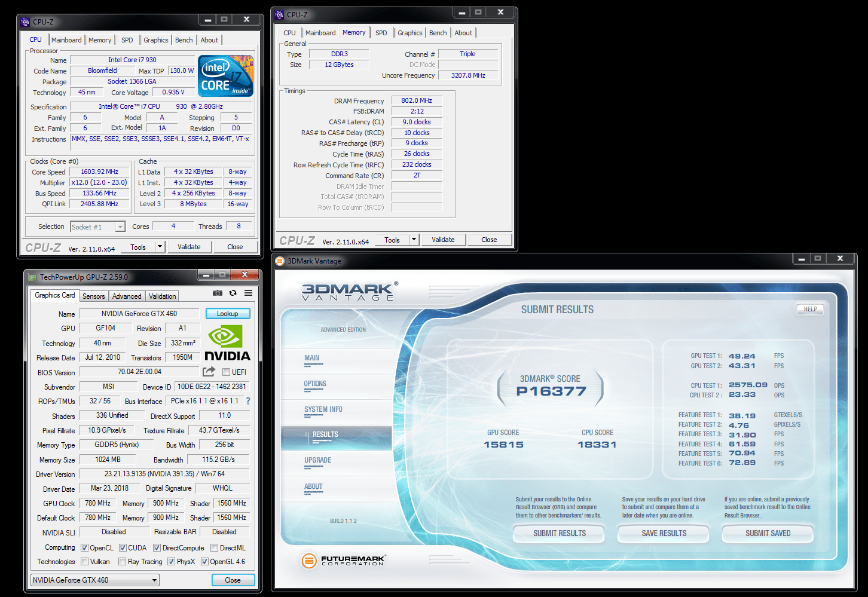
Task: Open the SPD tab in left CPU-Z
Action: [127, 40]
